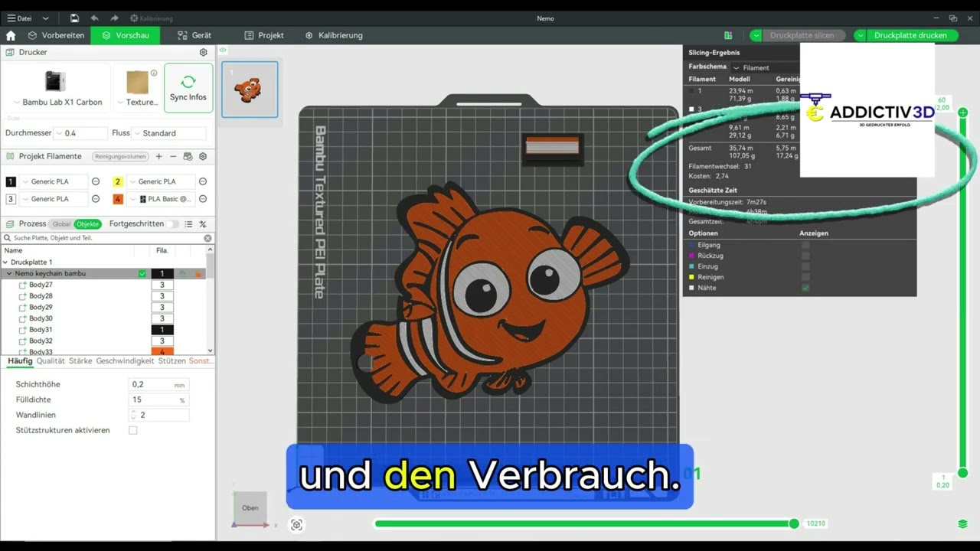Image resolution: width=980 pixels, height=551 pixels.
Task: Click the Sync Infos button
Action: click(x=188, y=88)
